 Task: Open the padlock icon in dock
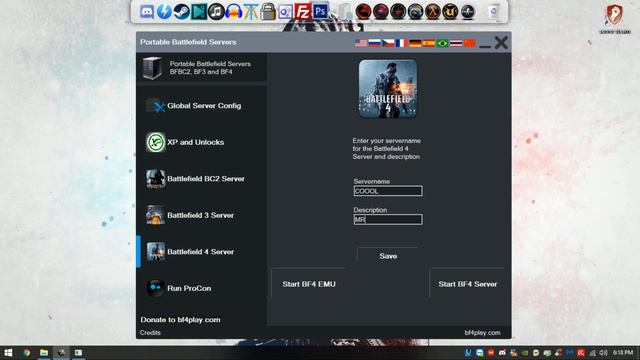coord(268,11)
